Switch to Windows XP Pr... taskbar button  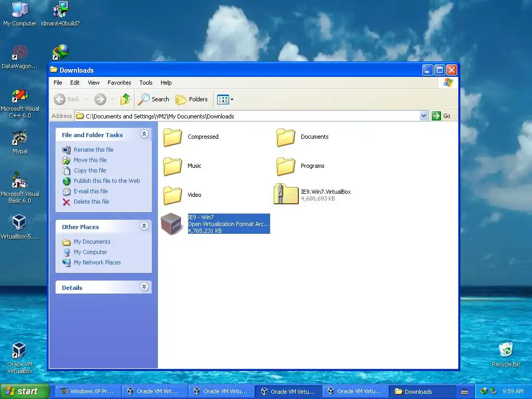tap(87, 391)
